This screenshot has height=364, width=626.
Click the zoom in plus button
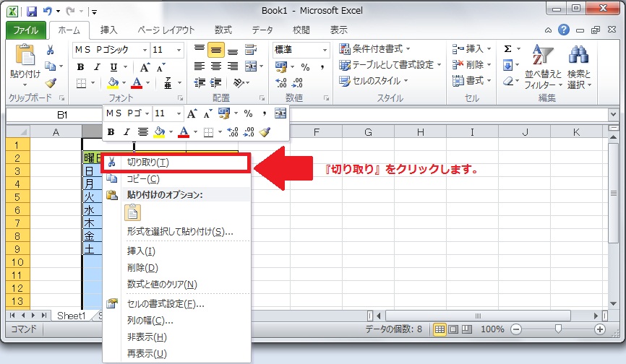tap(600, 329)
